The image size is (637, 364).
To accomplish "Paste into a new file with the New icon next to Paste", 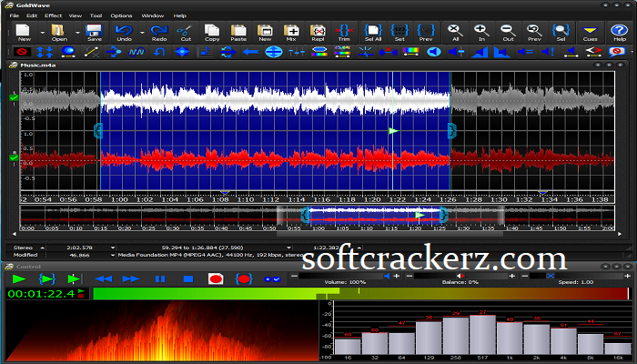I will pos(265,33).
